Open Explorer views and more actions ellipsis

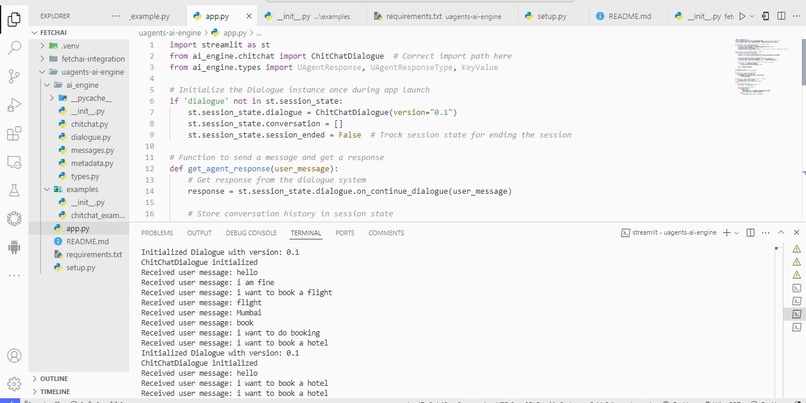pos(116,16)
